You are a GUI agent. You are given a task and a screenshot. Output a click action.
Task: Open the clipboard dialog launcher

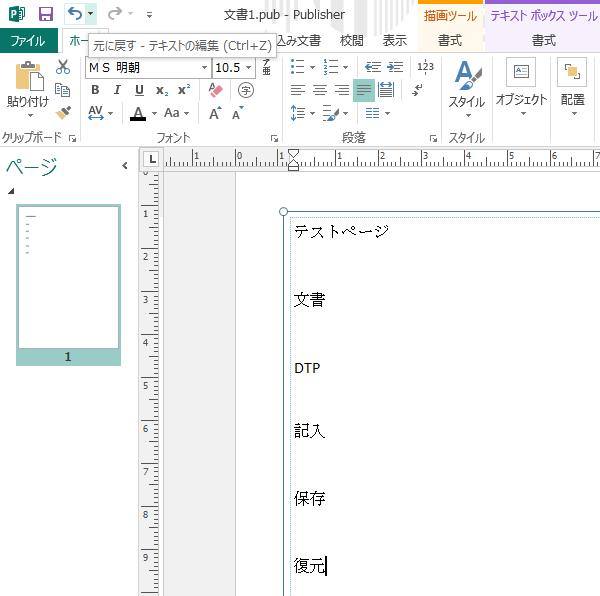[72, 138]
